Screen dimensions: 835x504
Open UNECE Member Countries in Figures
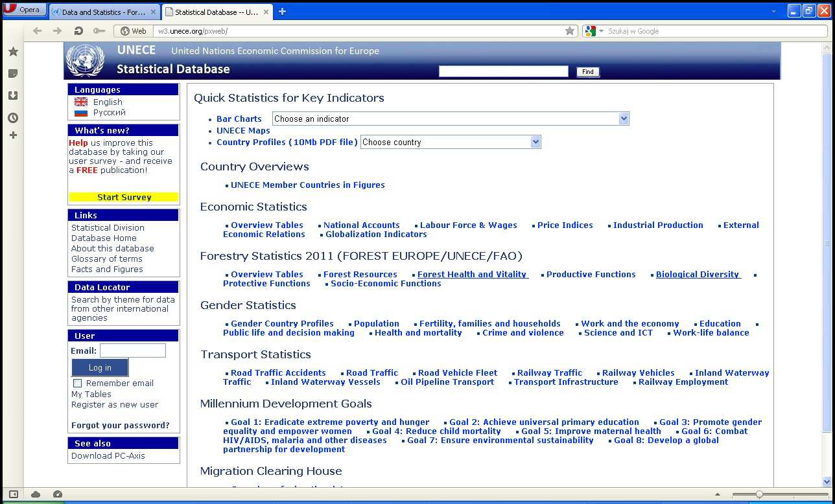coord(308,185)
